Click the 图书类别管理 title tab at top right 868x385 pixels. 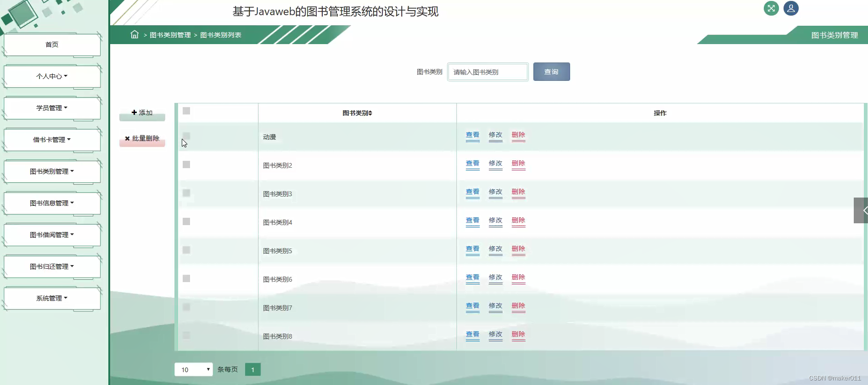tap(834, 35)
